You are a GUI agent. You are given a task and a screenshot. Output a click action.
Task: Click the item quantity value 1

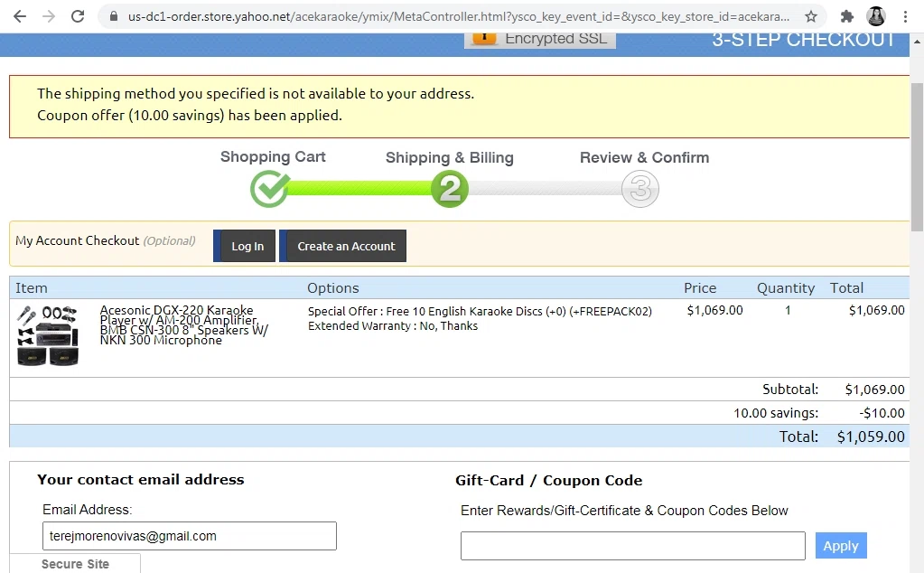coord(788,311)
